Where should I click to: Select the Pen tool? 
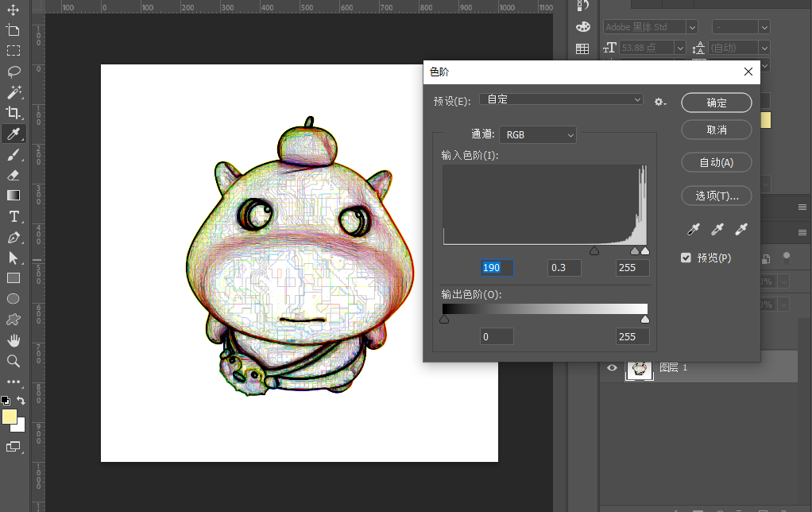coord(14,237)
